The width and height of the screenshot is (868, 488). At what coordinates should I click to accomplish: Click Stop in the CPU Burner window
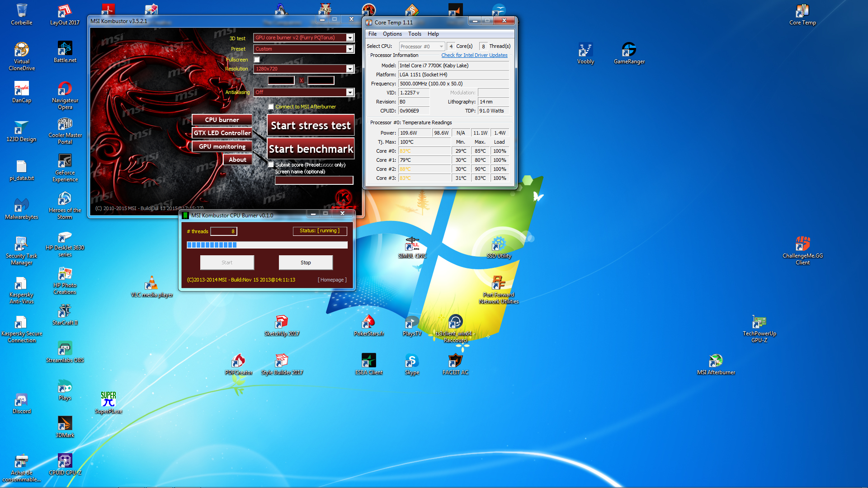pos(306,263)
